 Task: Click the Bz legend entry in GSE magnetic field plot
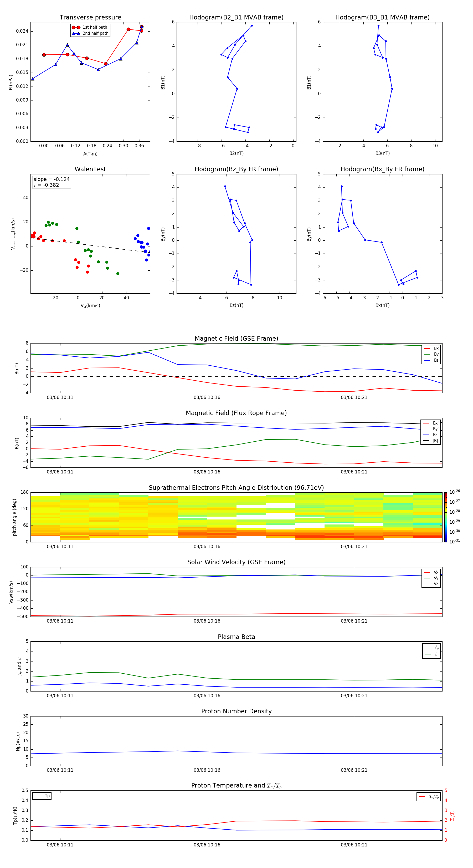coord(431,360)
